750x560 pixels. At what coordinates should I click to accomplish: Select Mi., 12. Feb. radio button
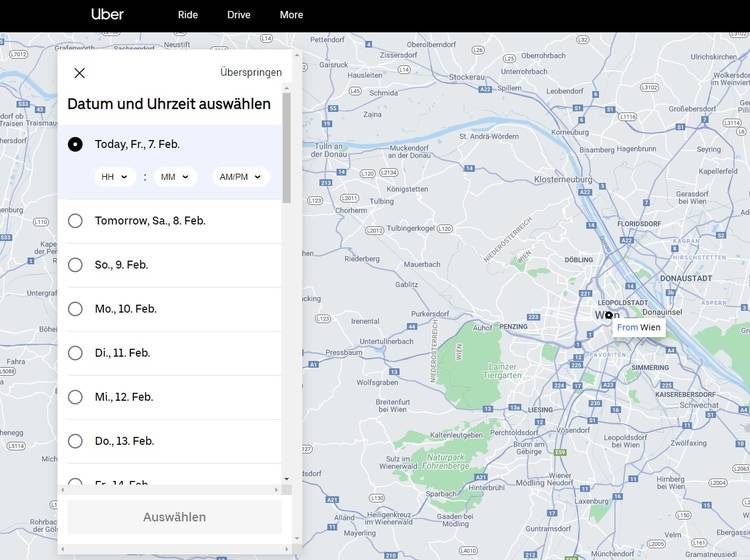75,396
